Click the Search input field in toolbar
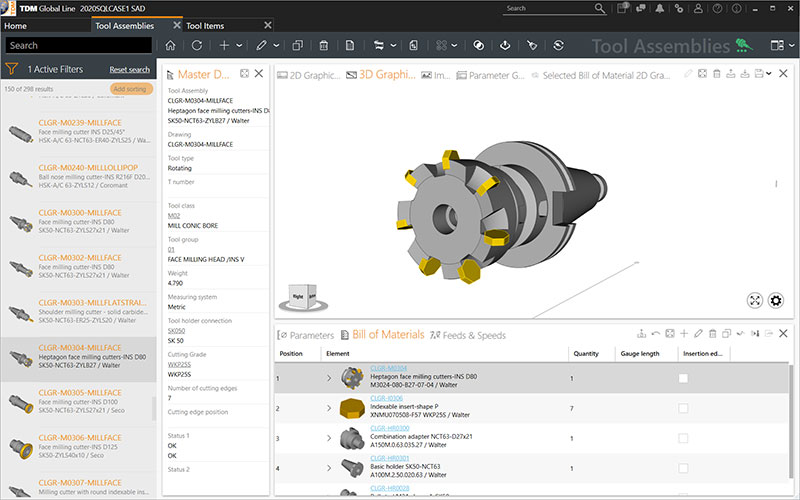800x500 pixels. click(x=78, y=45)
